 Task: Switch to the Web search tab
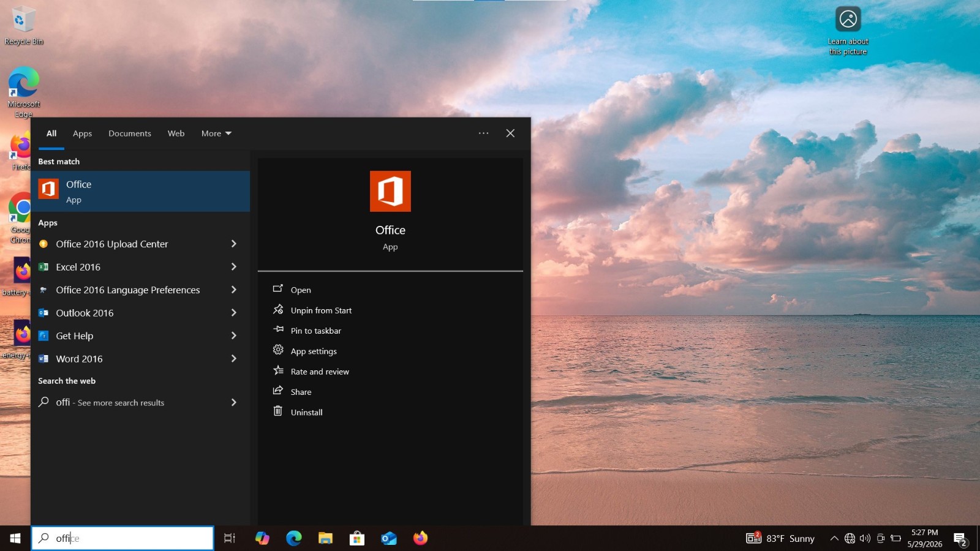(176, 133)
